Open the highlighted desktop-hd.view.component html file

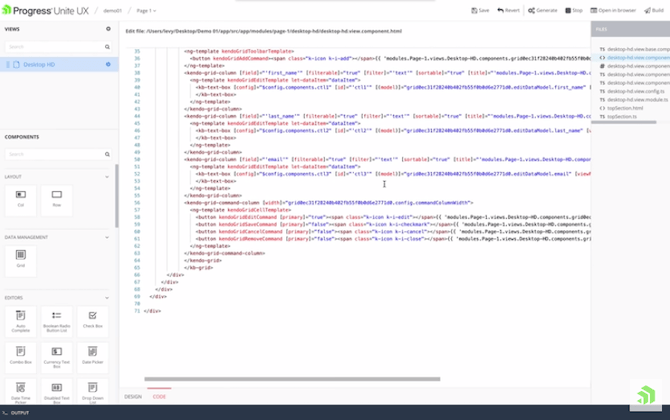tap(635, 58)
